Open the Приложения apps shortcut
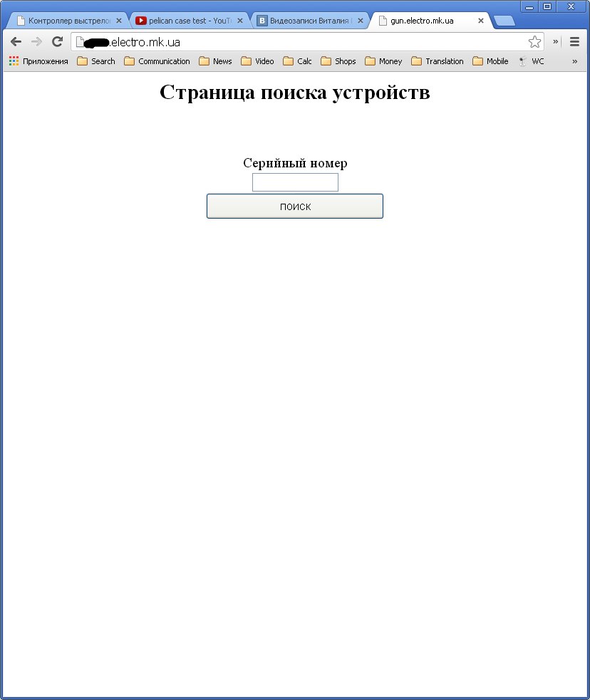 pos(38,61)
